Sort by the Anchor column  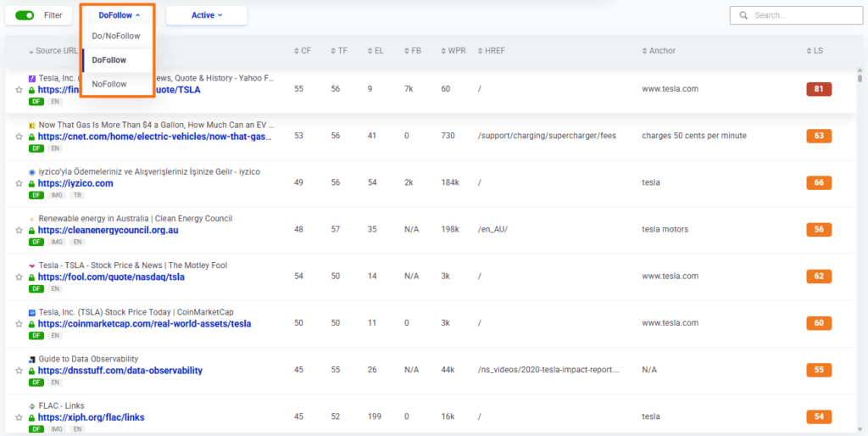tap(659, 51)
